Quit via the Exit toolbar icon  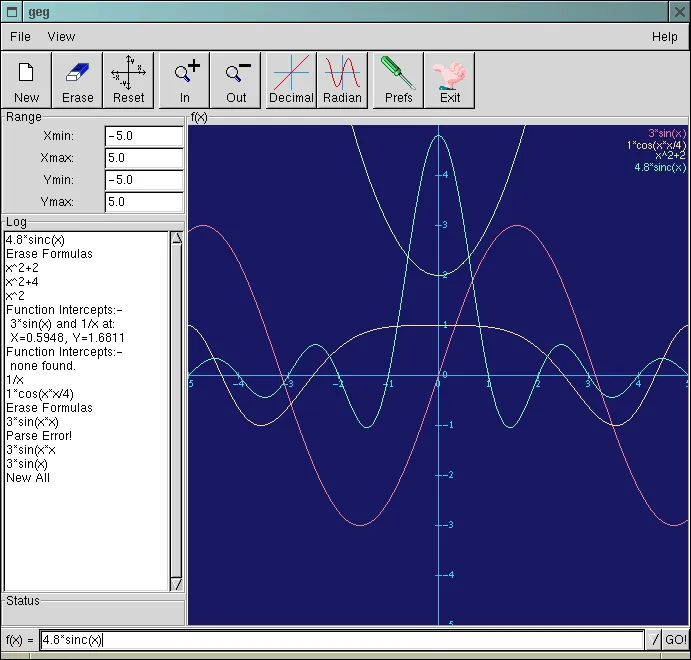pyautogui.click(x=449, y=80)
